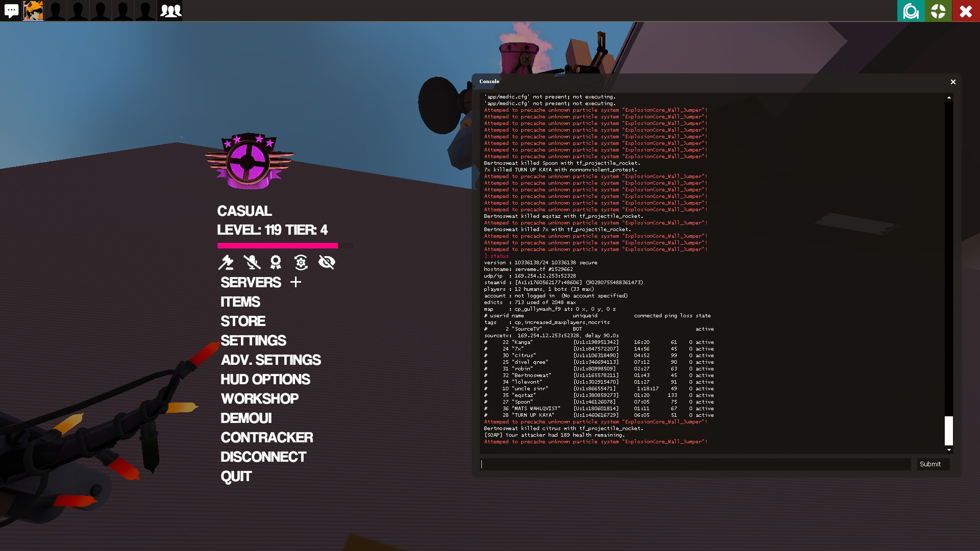This screenshot has width=980, height=551.
Task: Open the ITEMS menu entry
Action: point(240,302)
